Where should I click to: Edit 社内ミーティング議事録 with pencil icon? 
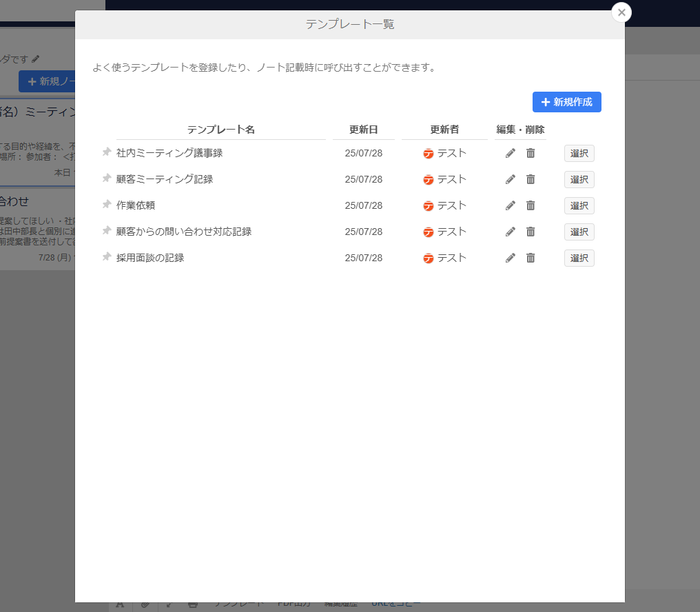(x=511, y=153)
